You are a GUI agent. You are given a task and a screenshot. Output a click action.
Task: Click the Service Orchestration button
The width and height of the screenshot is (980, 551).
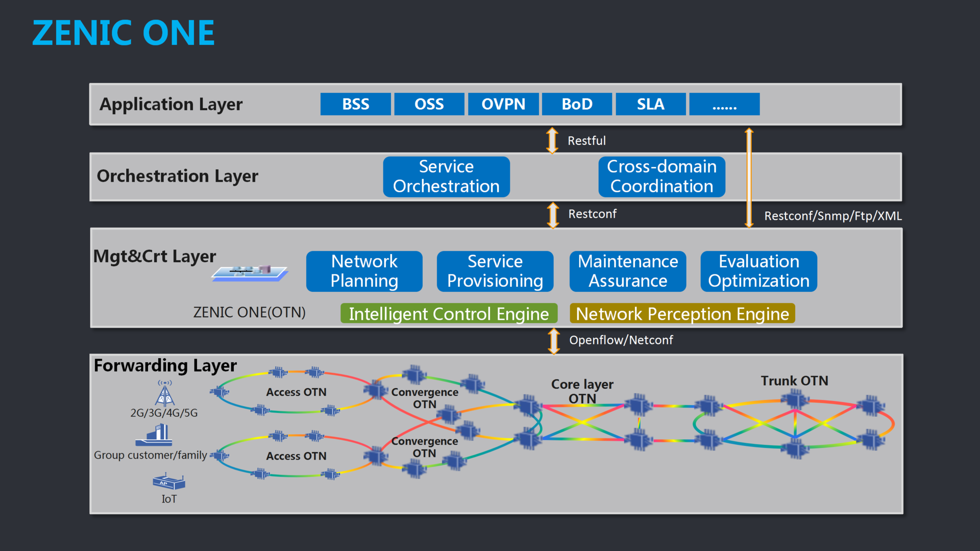(446, 177)
